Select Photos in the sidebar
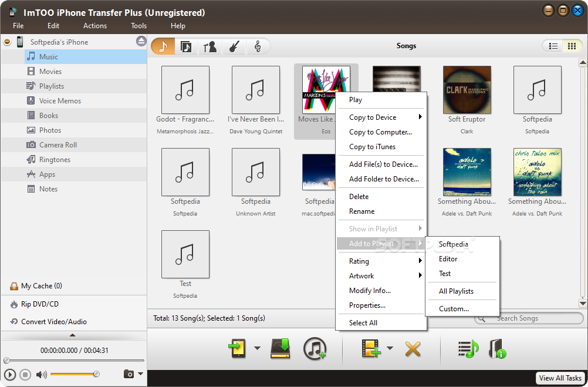The width and height of the screenshot is (588, 387). click(74, 130)
